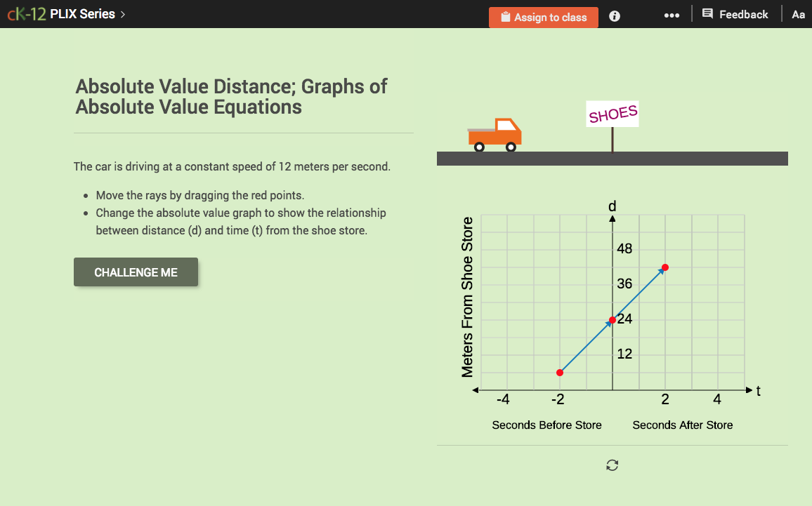Click the Assign to class button

[544, 17]
